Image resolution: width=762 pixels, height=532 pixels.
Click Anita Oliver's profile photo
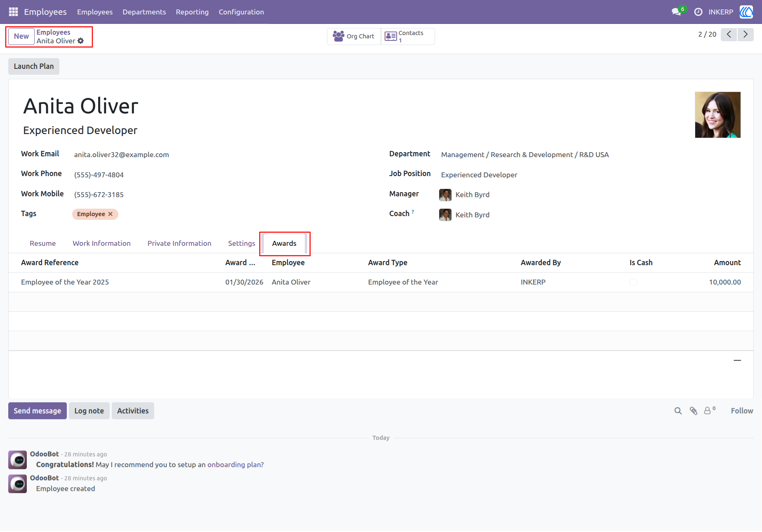pyautogui.click(x=717, y=115)
